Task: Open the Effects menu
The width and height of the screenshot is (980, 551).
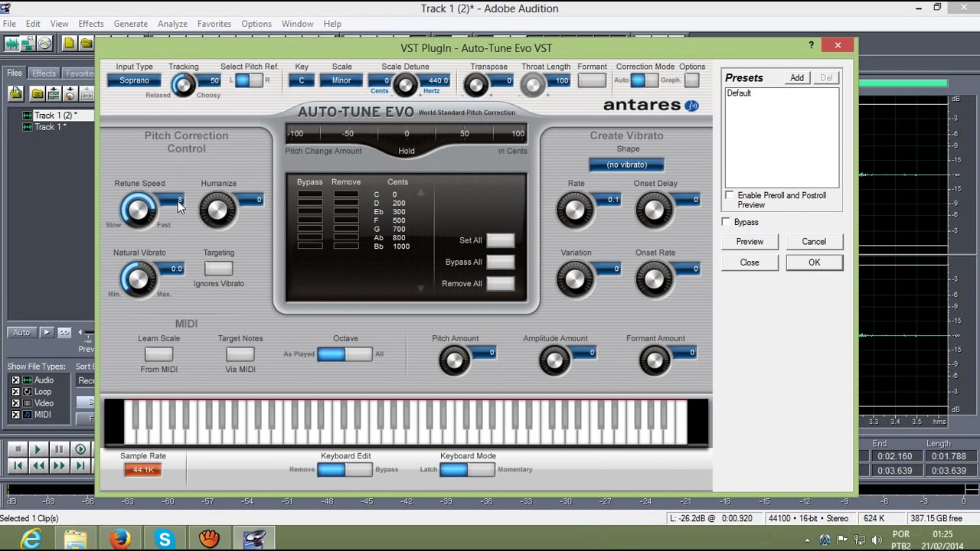Action: [90, 24]
